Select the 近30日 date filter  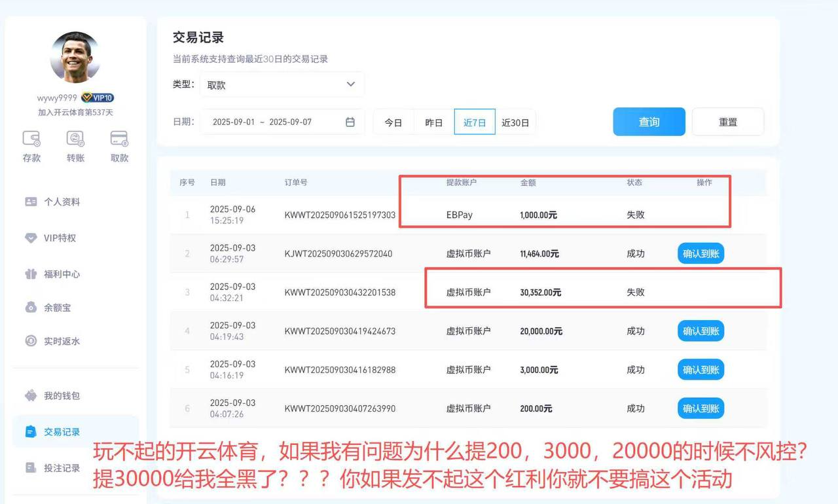(x=515, y=121)
